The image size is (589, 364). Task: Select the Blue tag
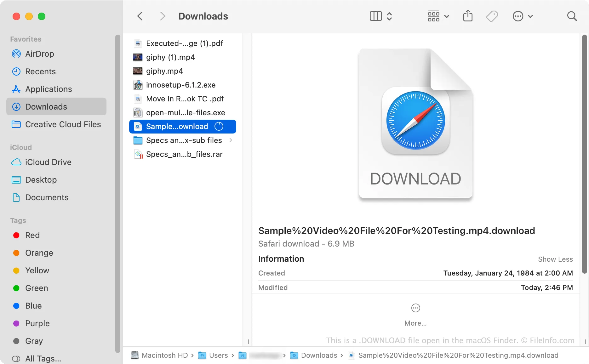tap(56, 306)
